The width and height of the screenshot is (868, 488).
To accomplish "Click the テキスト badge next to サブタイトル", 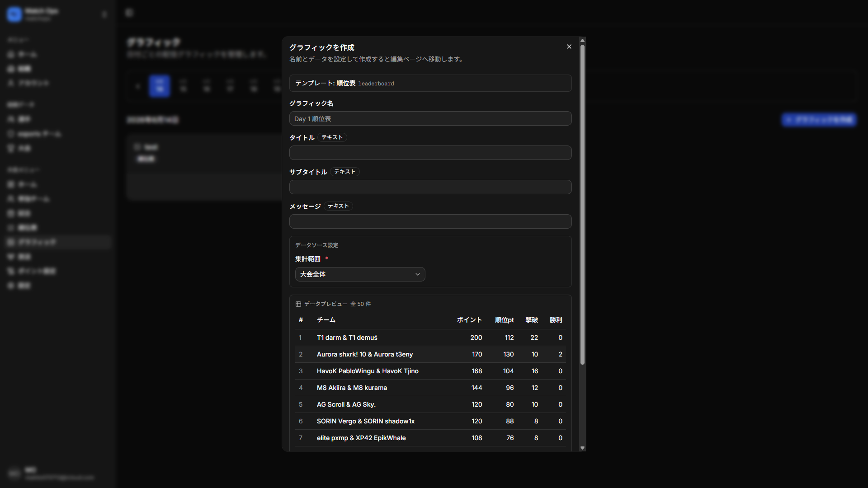I will (x=345, y=172).
